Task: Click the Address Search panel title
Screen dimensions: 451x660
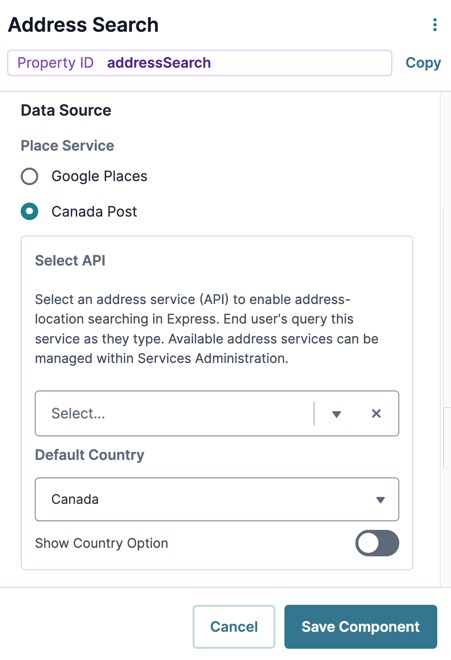Action: click(83, 25)
